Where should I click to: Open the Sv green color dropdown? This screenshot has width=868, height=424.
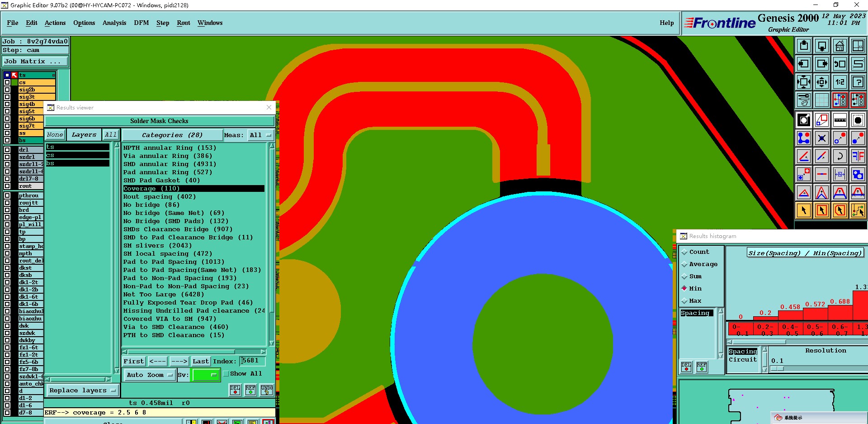click(206, 375)
